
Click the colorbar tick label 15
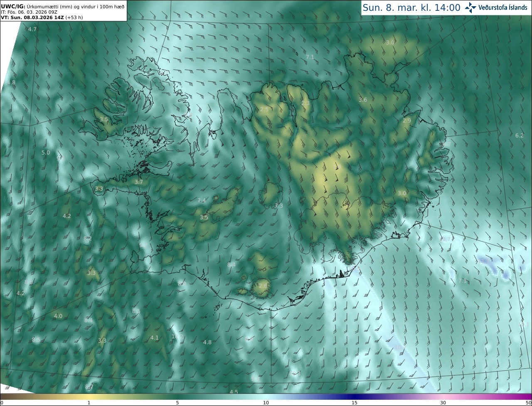(x=355, y=403)
